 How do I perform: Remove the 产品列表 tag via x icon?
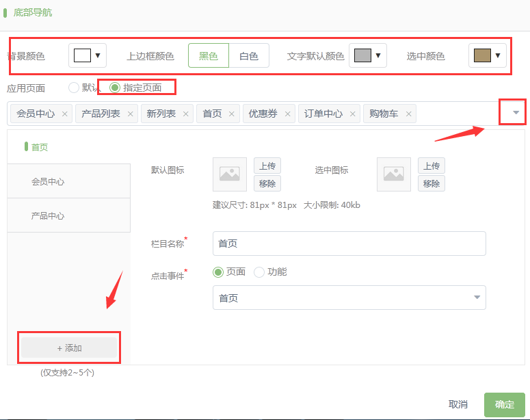click(x=130, y=114)
